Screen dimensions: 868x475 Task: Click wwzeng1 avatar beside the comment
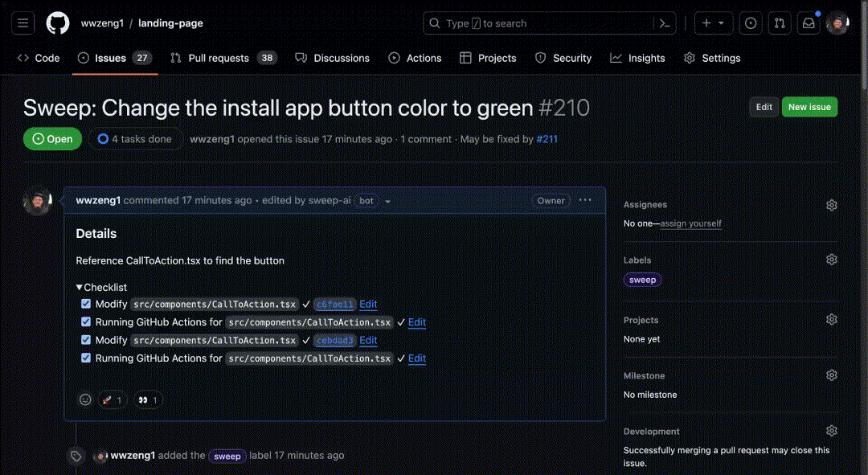click(38, 201)
